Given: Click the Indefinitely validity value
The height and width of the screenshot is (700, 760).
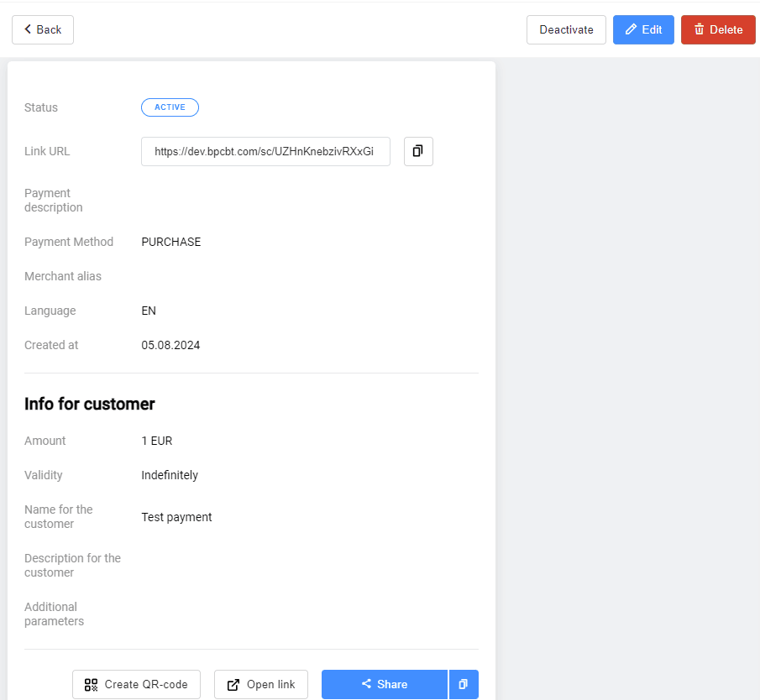Looking at the screenshot, I should point(170,475).
